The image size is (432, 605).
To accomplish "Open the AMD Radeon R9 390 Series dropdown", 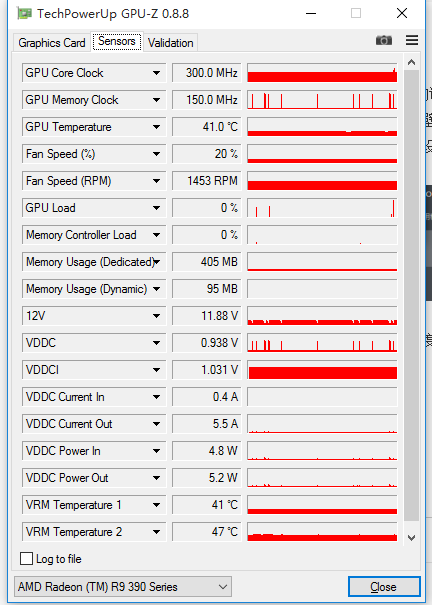I will (x=123, y=586).
